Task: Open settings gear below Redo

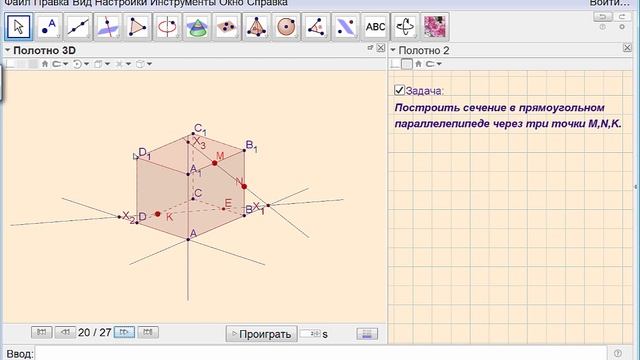Action: (622, 27)
